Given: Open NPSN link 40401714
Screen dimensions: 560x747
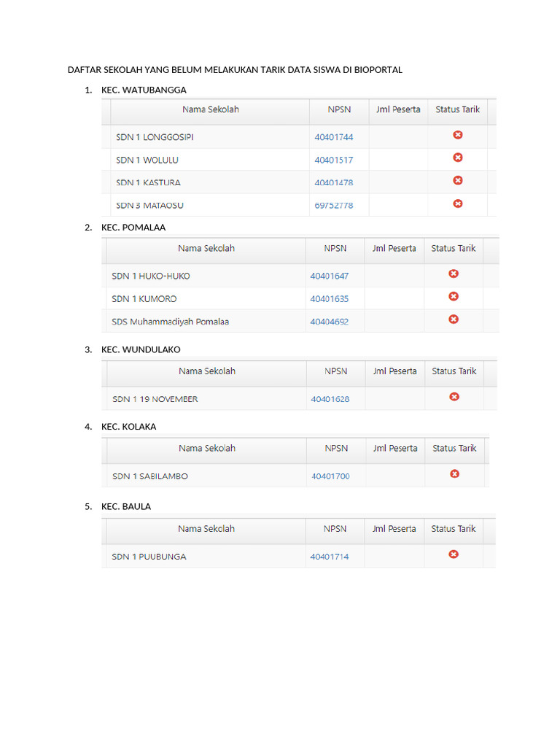Looking at the screenshot, I should tap(330, 557).
